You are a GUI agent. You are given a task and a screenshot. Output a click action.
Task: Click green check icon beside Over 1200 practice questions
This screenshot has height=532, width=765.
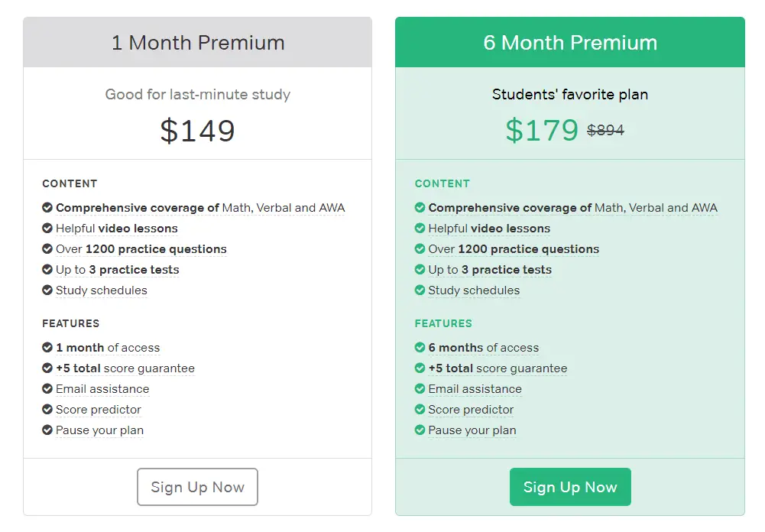coord(420,249)
